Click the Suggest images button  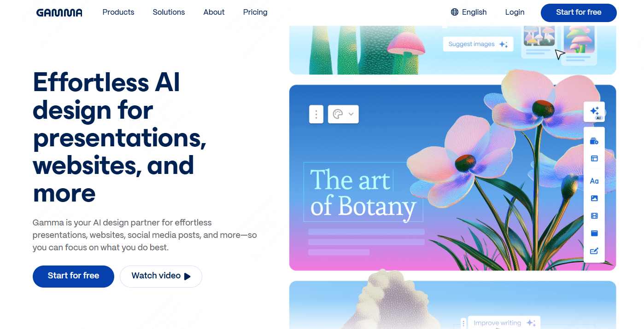(478, 44)
